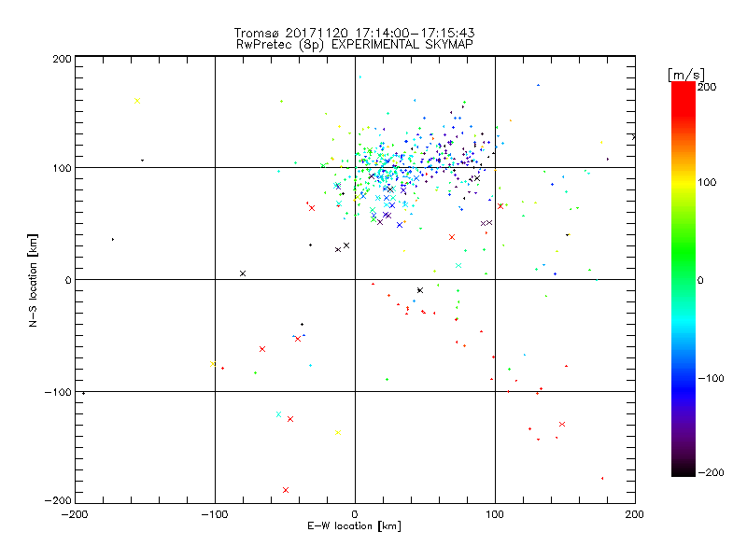This screenshot has width=747, height=560.
Task: Click the -200 tick label on the E-W axis
Action: [76, 514]
